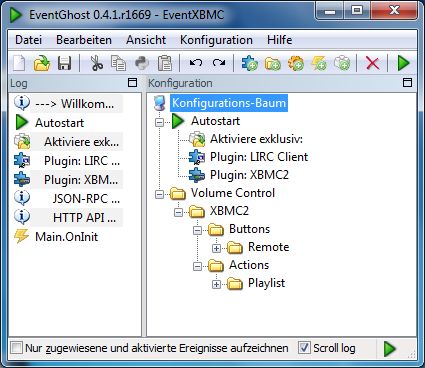Screen dimensions: 425x368
Task: Click the New document toolbar icon
Action: [x=19, y=63]
